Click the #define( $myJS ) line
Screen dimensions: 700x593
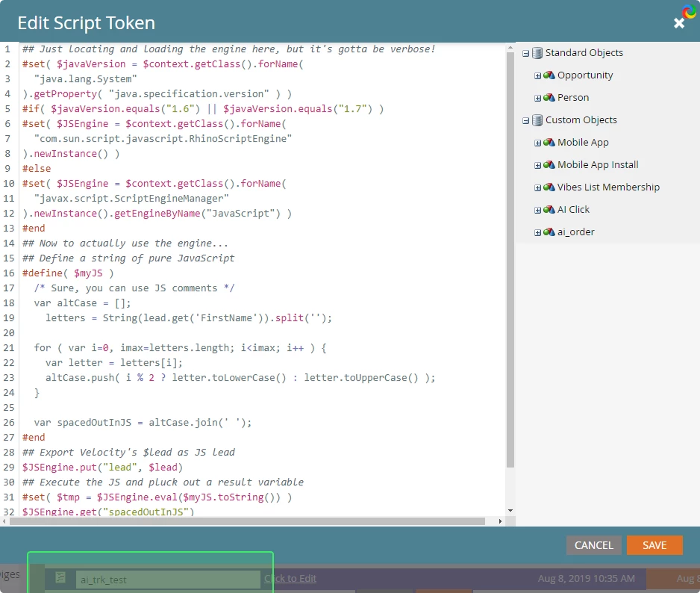pos(68,273)
